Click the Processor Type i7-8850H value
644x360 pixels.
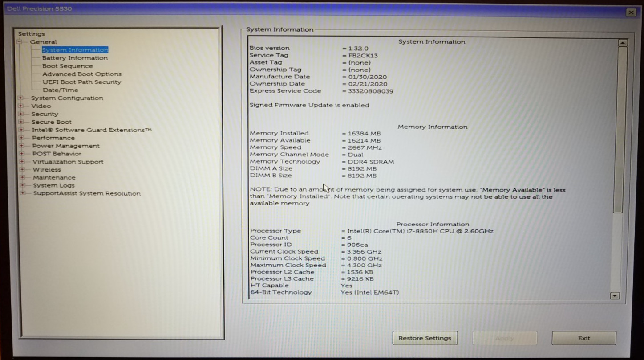420,231
